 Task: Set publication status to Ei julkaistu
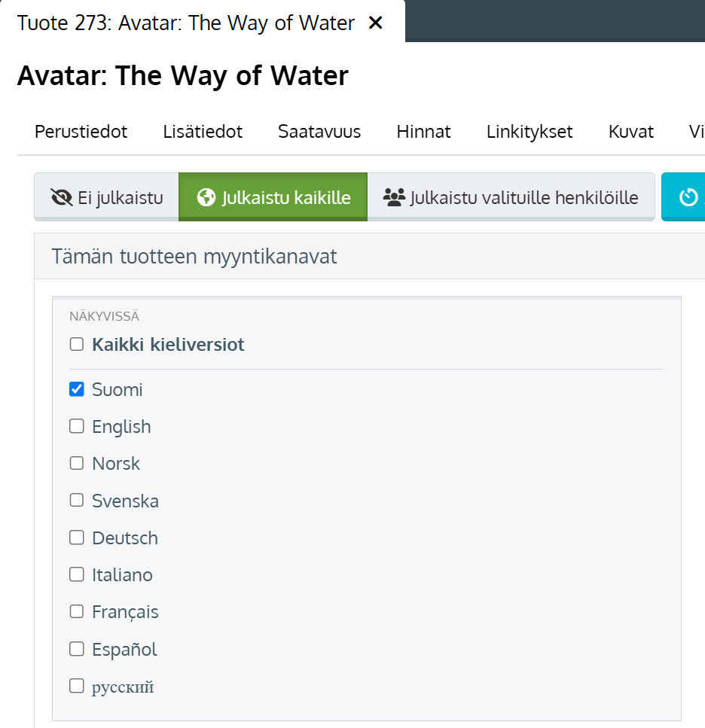click(x=106, y=197)
